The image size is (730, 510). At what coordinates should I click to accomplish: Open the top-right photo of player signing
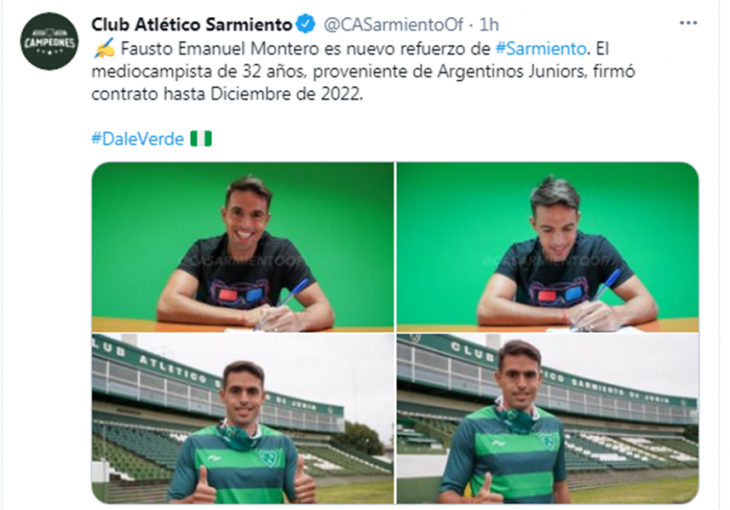(548, 247)
